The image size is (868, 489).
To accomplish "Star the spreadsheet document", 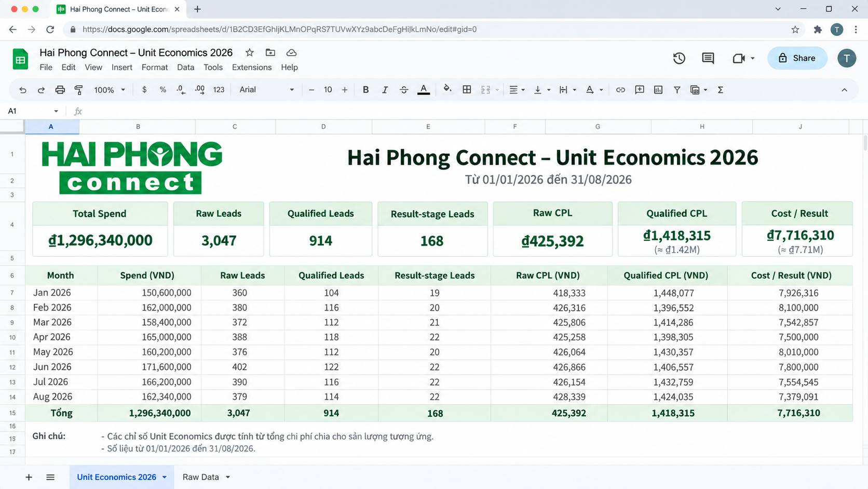I will pos(250,52).
